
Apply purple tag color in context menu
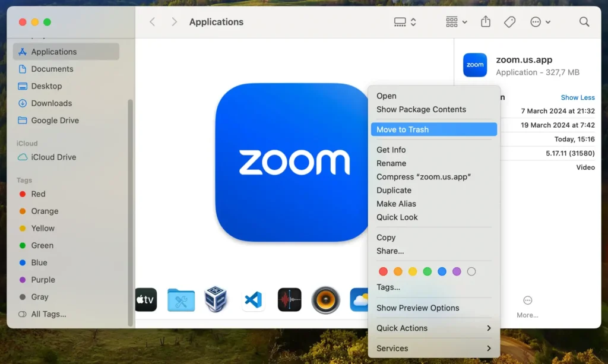click(457, 272)
